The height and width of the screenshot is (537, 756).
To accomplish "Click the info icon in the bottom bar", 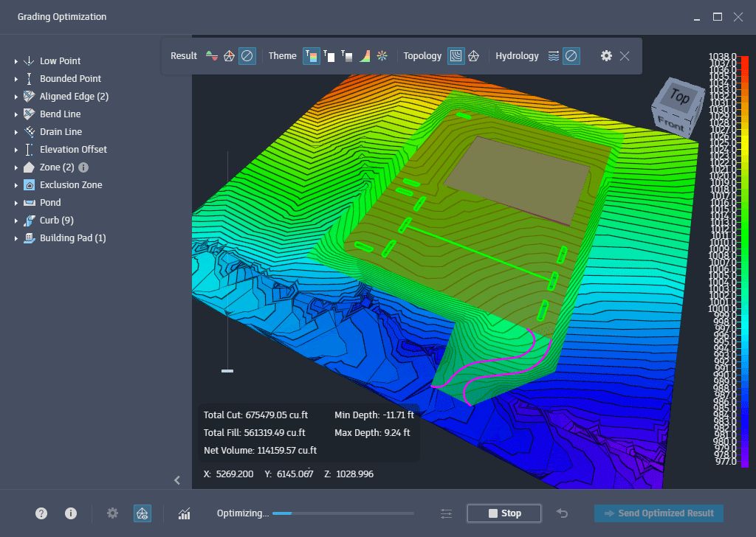I will pyautogui.click(x=71, y=513).
